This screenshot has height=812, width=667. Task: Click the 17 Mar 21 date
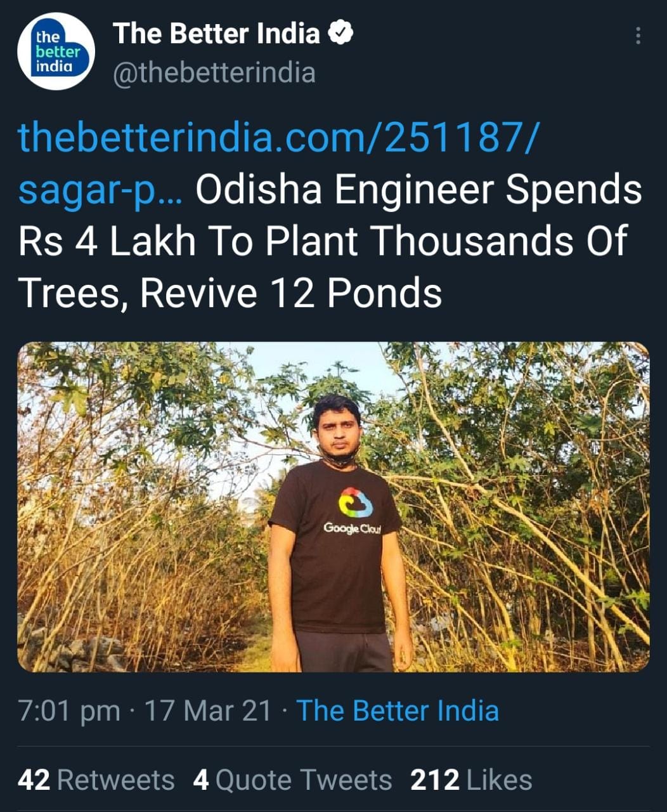[208, 710]
